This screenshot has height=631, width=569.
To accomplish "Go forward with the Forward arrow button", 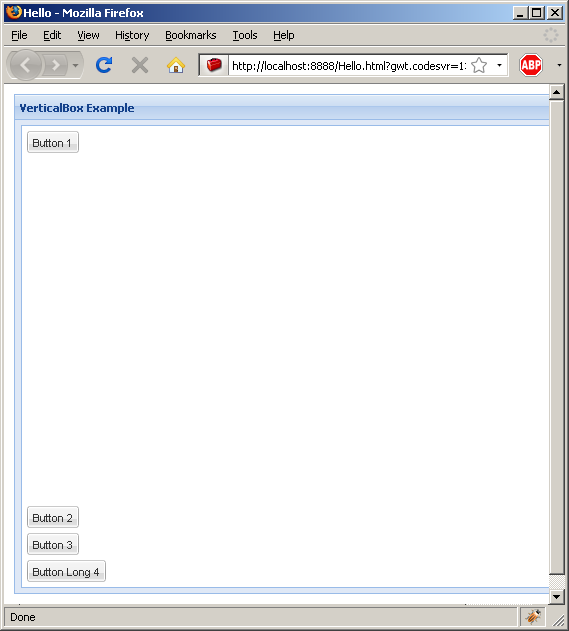I will [x=55, y=65].
